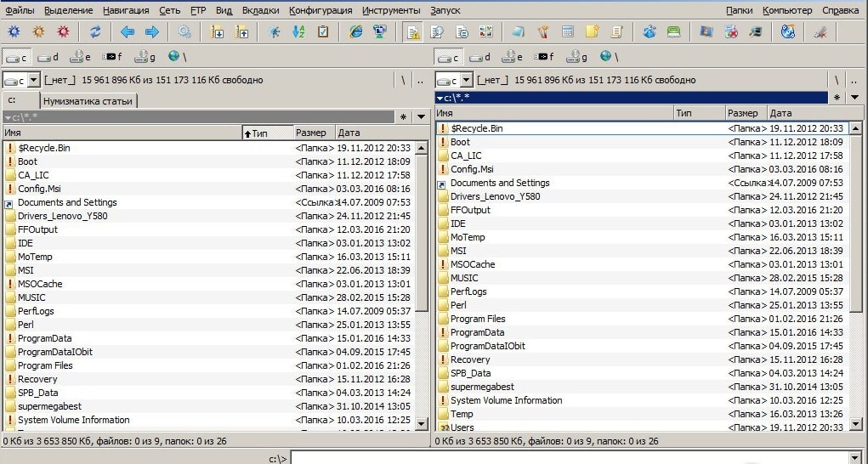Click right panel scrollbar up arrow
This screenshot has height=464, width=868.
tap(855, 128)
